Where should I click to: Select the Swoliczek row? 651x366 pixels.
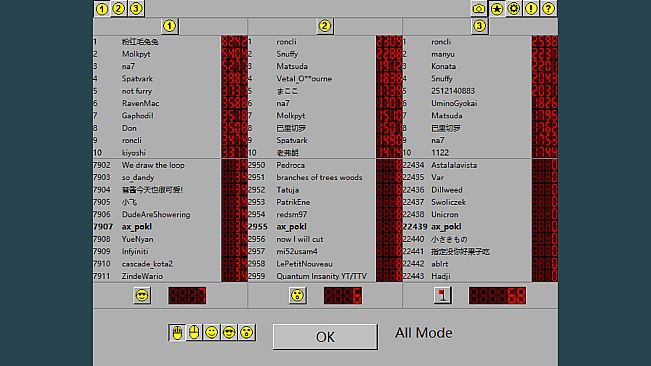coord(480,202)
